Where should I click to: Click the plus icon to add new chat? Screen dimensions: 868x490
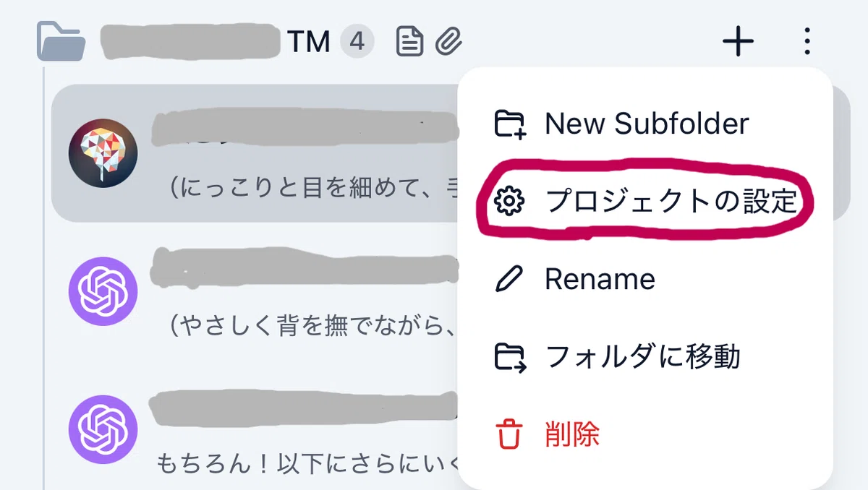click(x=739, y=42)
